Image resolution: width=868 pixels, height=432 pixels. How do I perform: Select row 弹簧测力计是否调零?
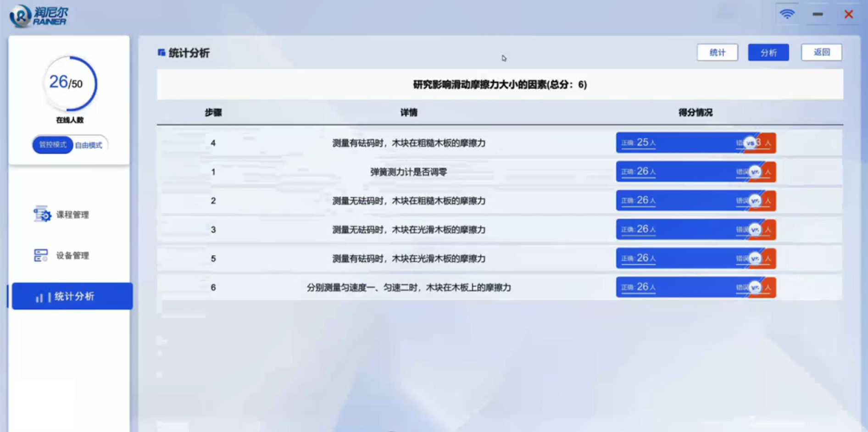[x=500, y=172]
